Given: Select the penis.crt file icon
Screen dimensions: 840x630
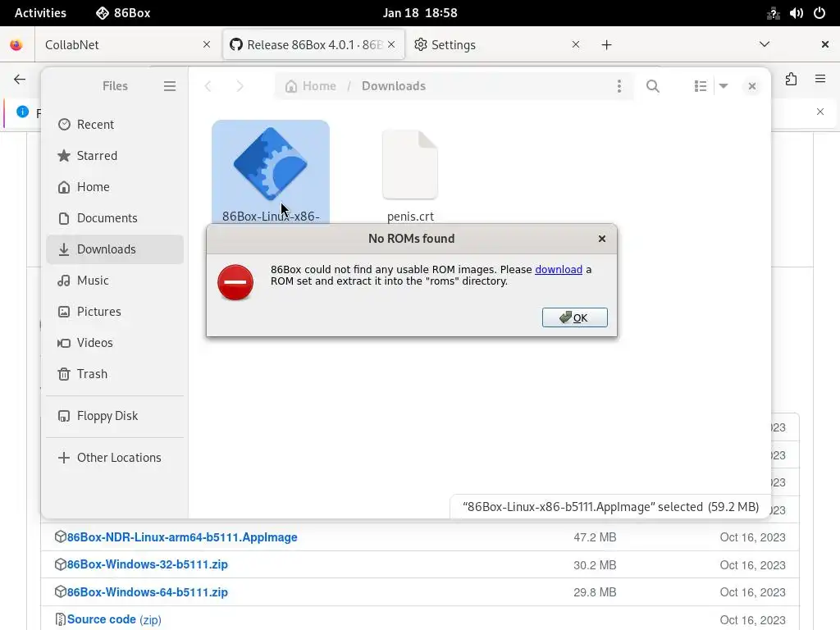Looking at the screenshot, I should (410, 164).
